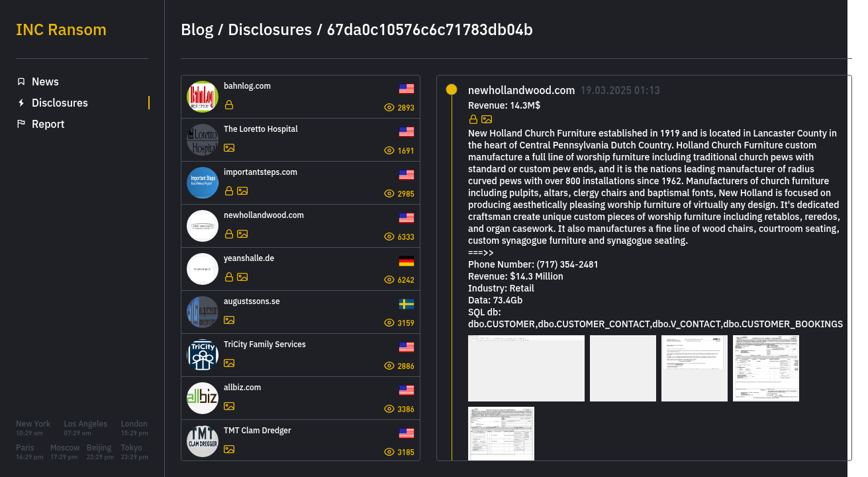Click the lock icon under bahnlog.com
The image size is (868, 477).
(229, 105)
